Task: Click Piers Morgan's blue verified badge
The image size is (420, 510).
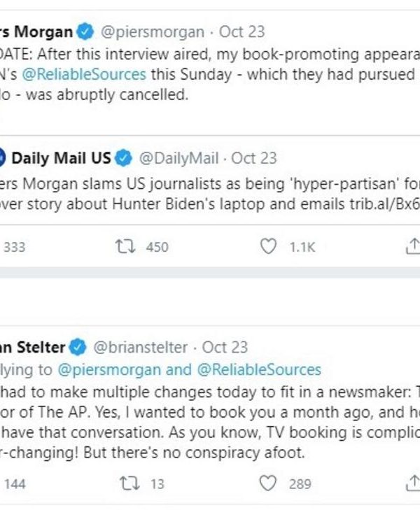Action: pyautogui.click(x=85, y=32)
